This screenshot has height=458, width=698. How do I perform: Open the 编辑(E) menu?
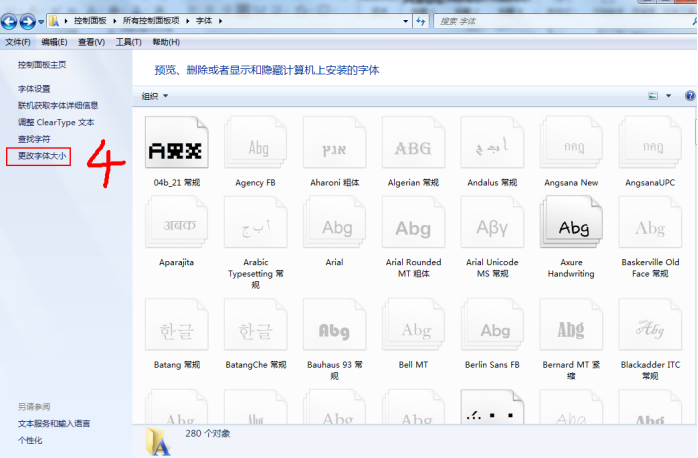point(54,42)
